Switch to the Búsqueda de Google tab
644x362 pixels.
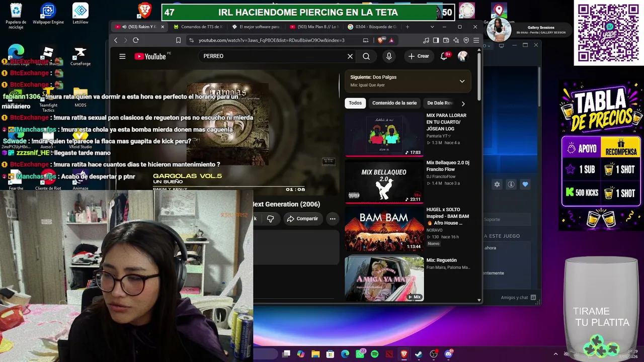pos(373,27)
